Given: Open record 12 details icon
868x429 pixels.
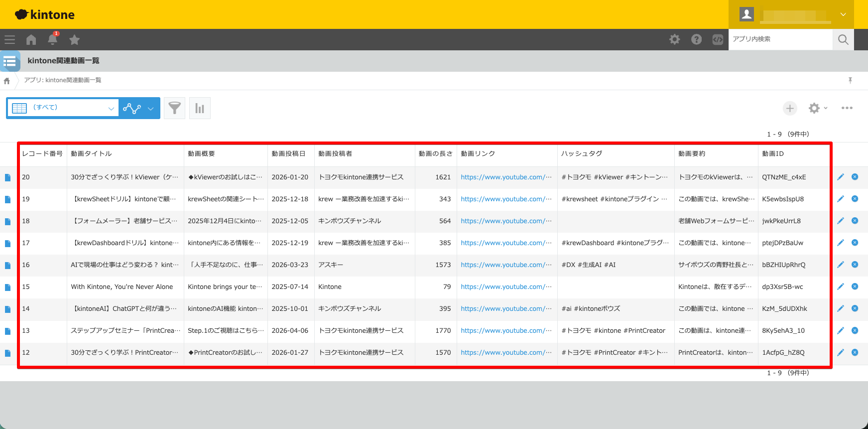Looking at the screenshot, I should (8, 353).
